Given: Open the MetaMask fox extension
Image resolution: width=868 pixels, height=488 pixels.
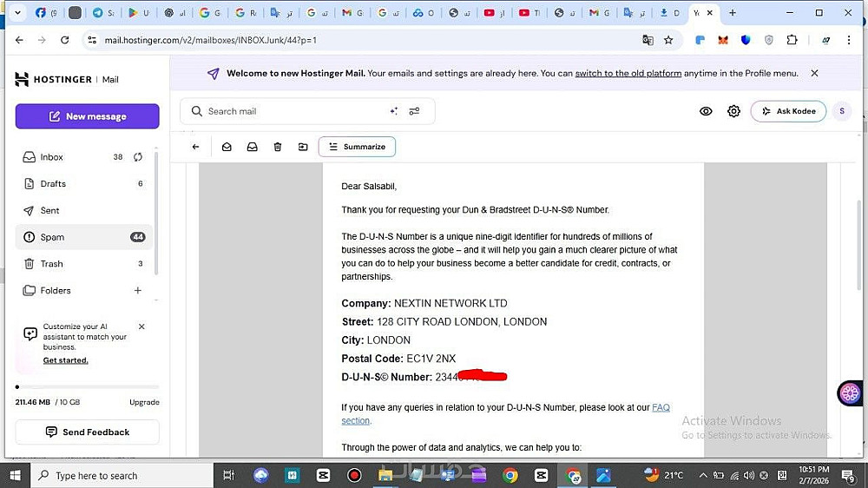Looking at the screenshot, I should (x=723, y=40).
